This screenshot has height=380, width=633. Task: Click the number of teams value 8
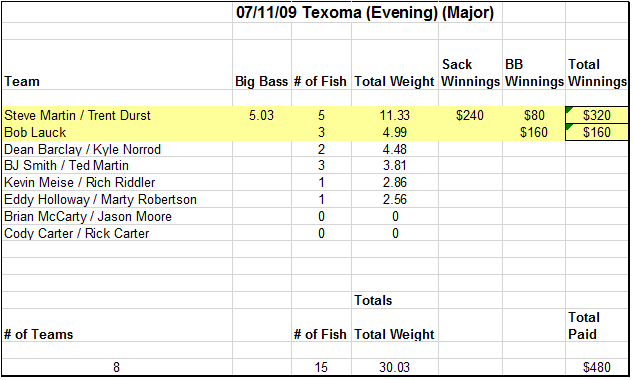[x=117, y=367]
